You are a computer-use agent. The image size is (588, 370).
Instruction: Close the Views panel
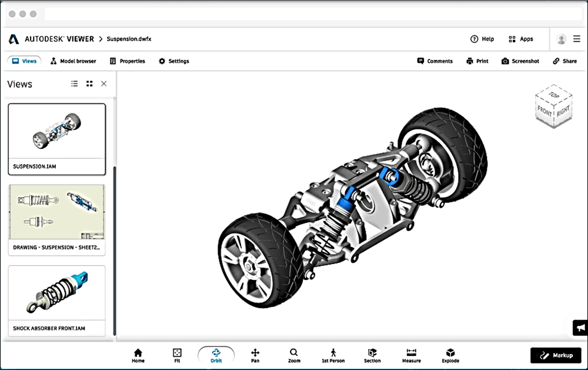click(x=104, y=84)
